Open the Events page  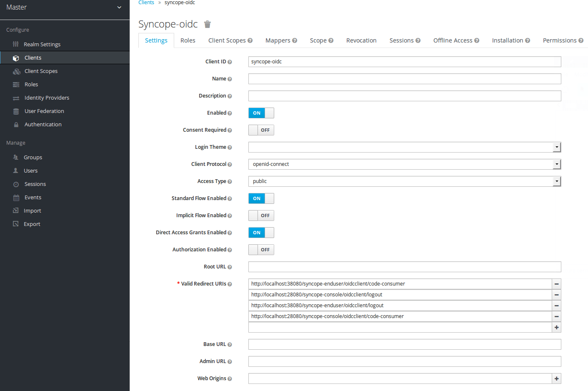[33, 197]
